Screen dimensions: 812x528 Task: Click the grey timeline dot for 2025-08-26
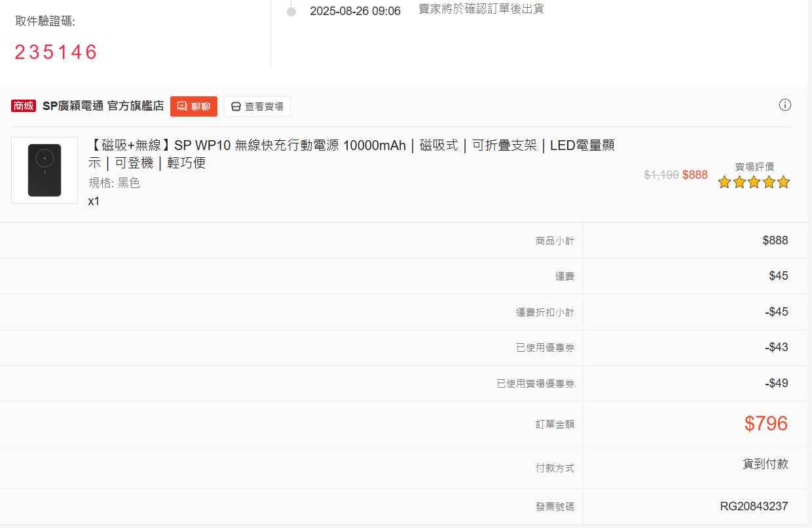tap(291, 12)
